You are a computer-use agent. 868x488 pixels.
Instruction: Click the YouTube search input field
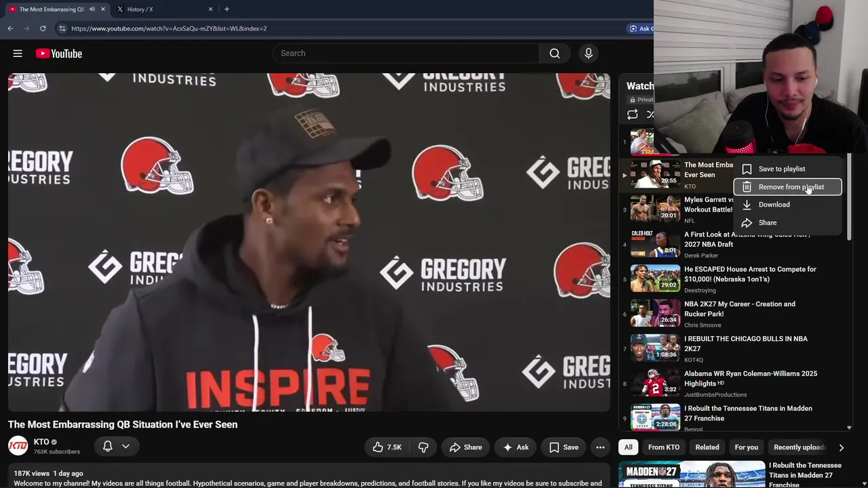pyautogui.click(x=406, y=54)
